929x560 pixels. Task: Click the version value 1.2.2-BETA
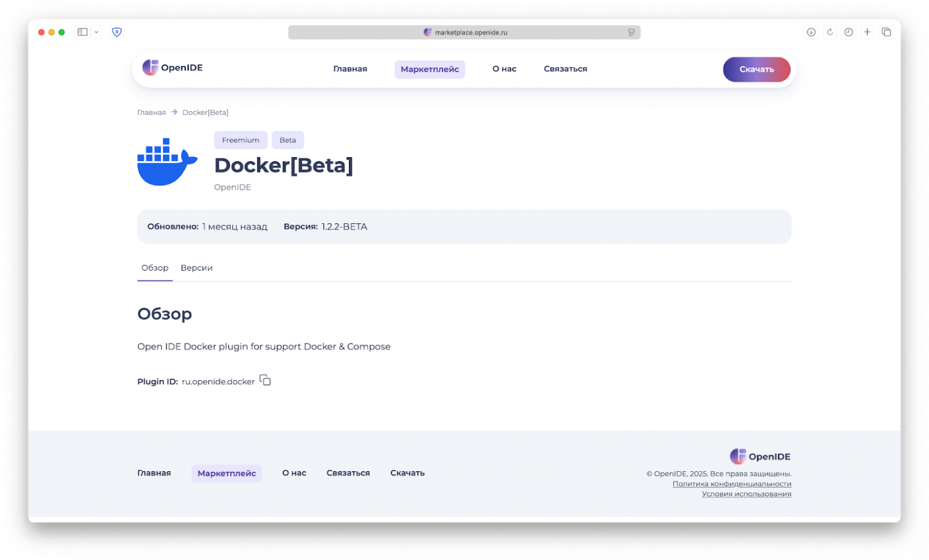pyautogui.click(x=344, y=227)
